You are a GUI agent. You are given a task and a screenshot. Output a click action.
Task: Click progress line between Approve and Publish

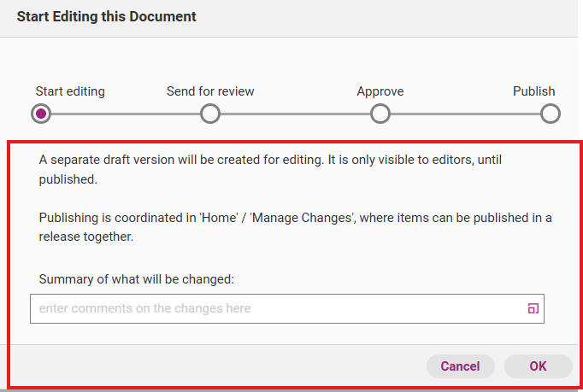466,114
